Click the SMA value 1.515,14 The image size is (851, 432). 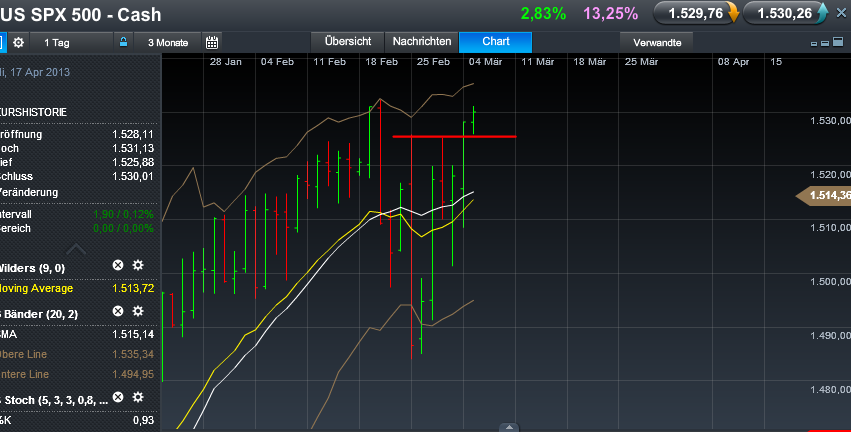[133, 334]
